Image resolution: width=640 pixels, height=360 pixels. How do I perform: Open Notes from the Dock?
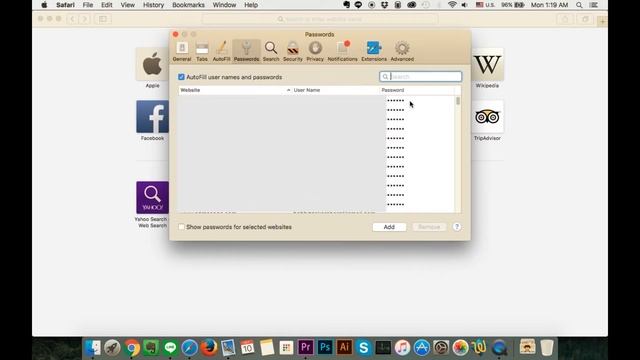pyautogui.click(x=267, y=348)
